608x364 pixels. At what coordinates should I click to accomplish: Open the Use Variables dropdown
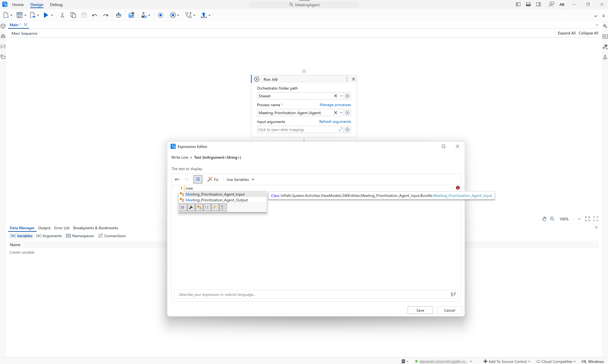240,180
